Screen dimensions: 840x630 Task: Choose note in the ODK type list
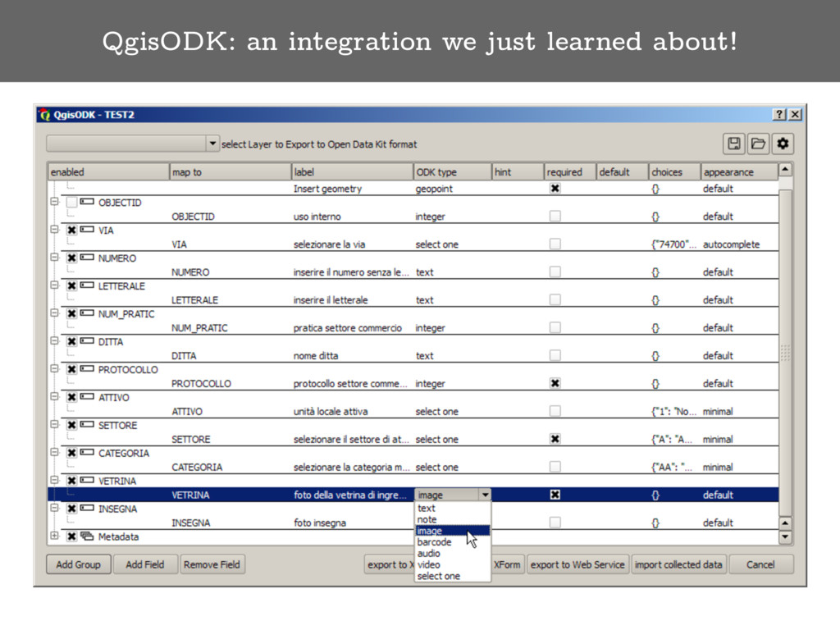[x=453, y=519]
